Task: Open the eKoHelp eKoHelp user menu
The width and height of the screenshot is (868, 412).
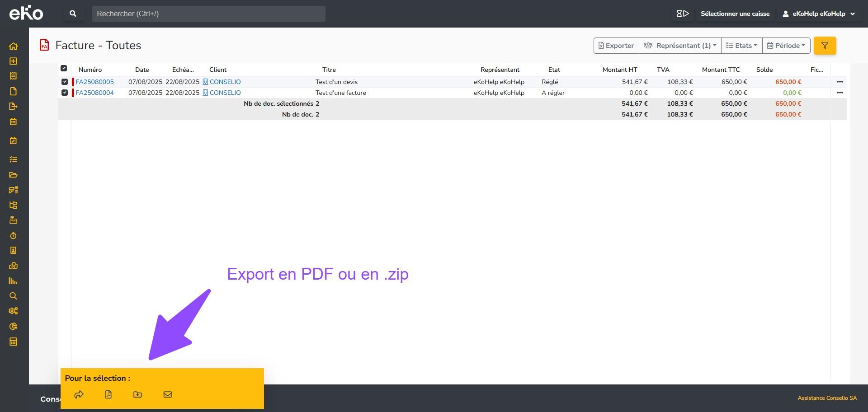Action: tap(818, 14)
